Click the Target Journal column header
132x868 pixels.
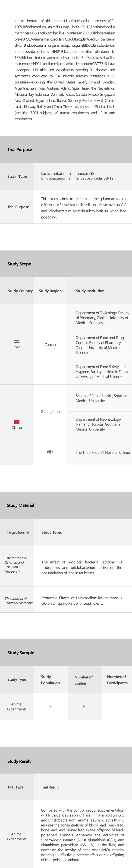(x=18, y=532)
